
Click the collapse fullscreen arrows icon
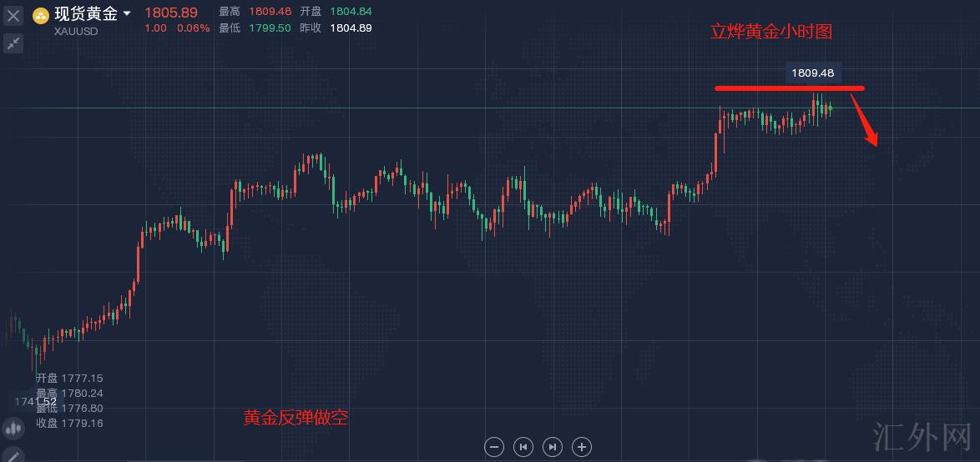[13, 43]
